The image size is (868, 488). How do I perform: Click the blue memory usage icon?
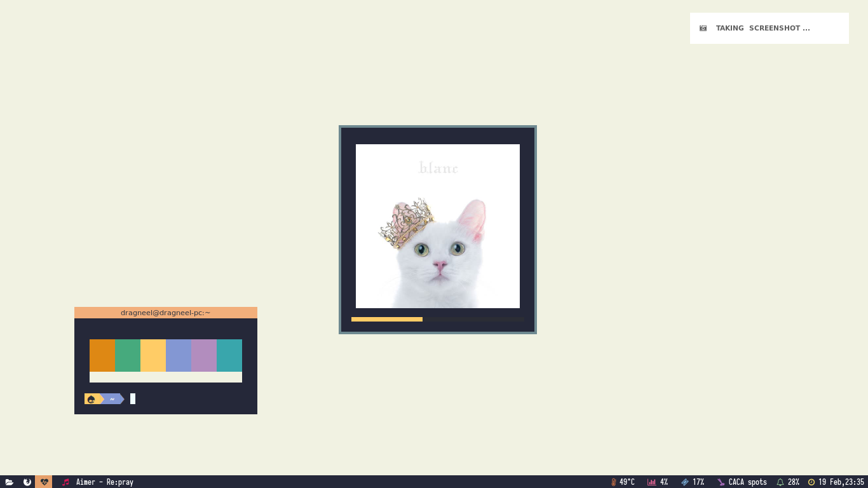coord(684,482)
